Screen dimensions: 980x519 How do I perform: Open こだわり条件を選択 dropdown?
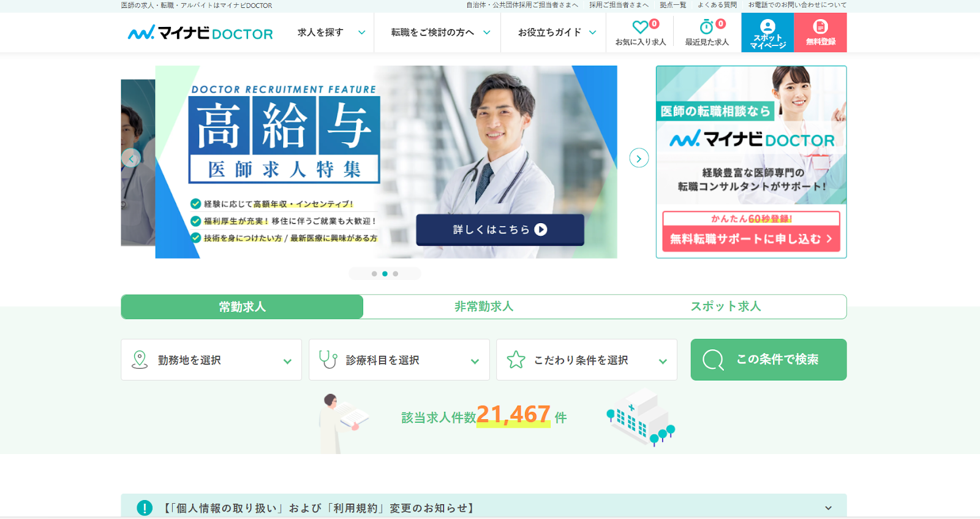click(586, 360)
